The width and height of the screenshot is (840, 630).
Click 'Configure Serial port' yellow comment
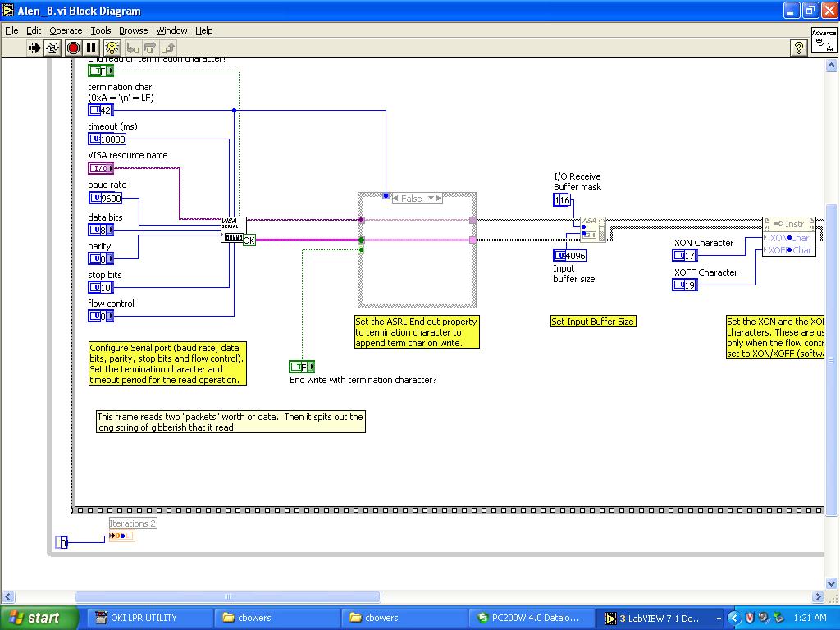click(167, 363)
